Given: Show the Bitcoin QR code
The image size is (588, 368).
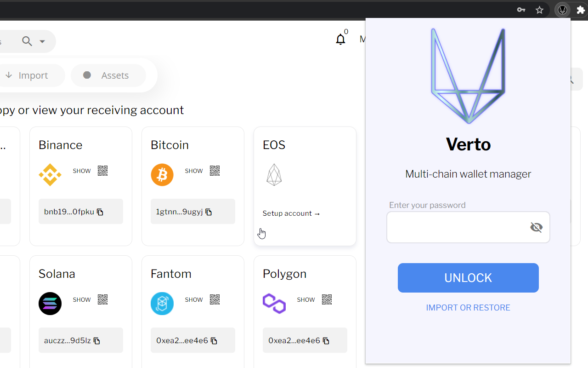Looking at the screenshot, I should point(215,171).
